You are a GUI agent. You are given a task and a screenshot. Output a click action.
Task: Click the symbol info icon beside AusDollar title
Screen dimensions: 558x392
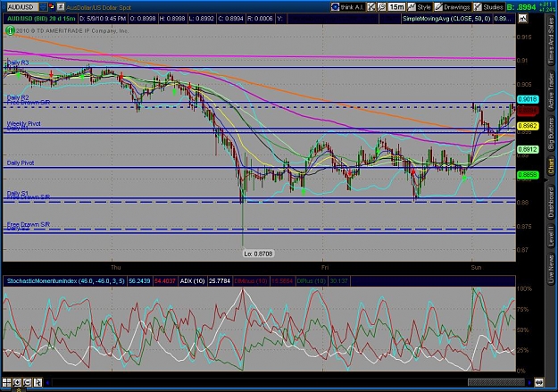[61, 7]
